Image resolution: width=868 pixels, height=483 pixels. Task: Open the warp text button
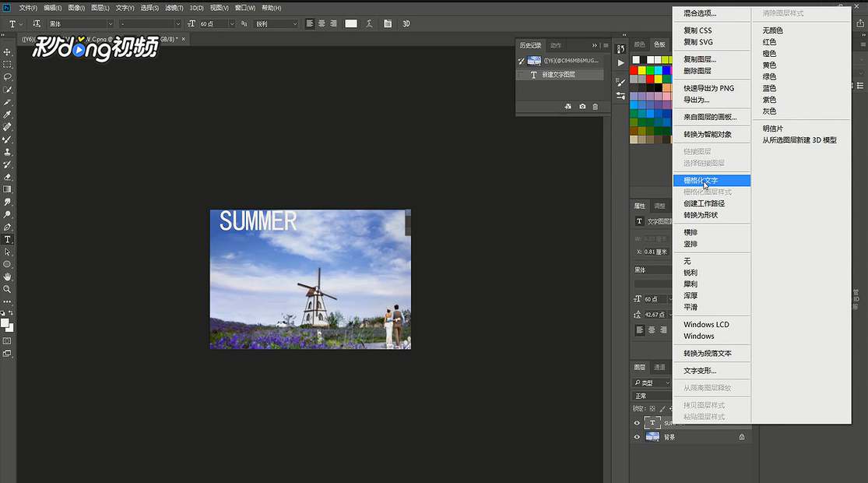coord(369,24)
